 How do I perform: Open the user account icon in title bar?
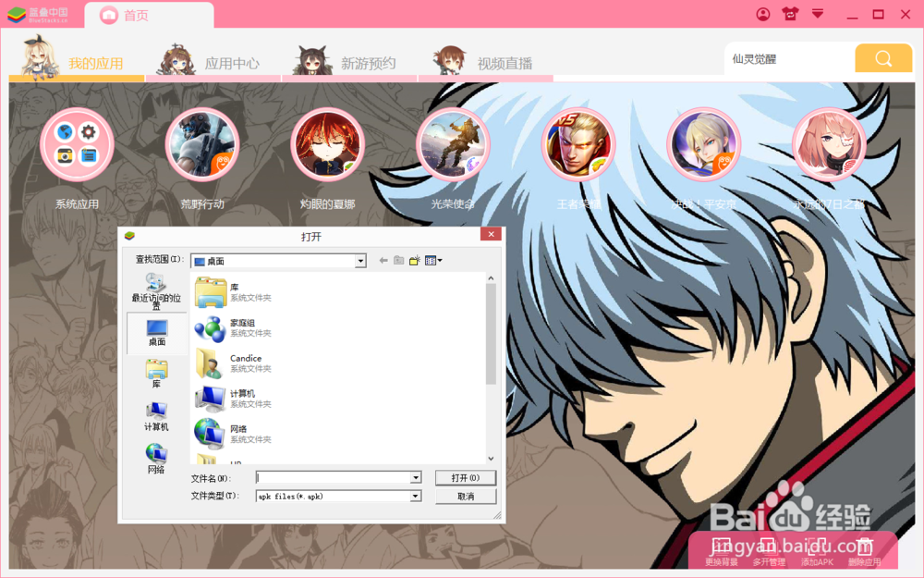click(x=763, y=14)
